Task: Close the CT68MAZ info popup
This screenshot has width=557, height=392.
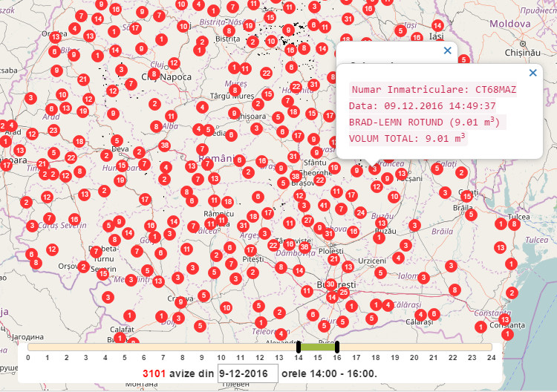Action: click(x=532, y=73)
